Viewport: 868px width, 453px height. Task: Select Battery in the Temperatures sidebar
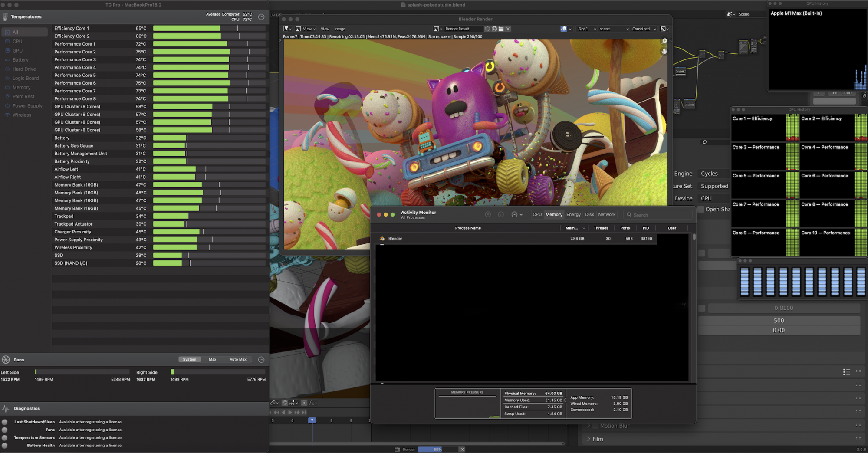tap(20, 60)
